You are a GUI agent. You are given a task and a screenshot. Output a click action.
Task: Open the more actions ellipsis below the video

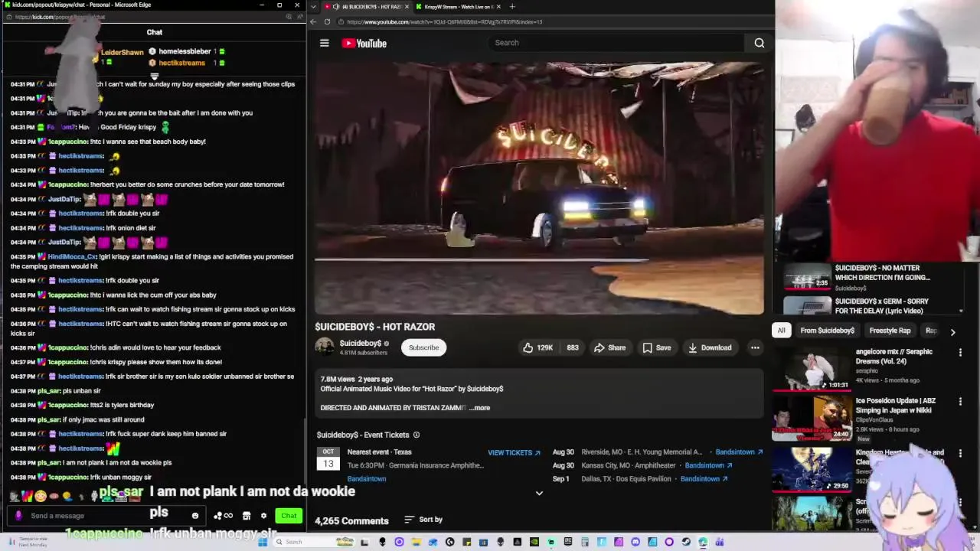coord(755,347)
